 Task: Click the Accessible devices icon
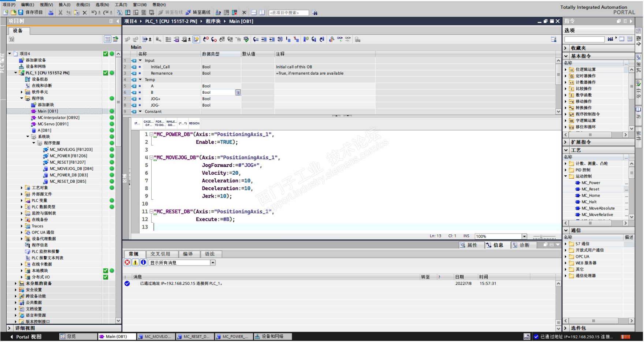pyautogui.click(x=218, y=12)
